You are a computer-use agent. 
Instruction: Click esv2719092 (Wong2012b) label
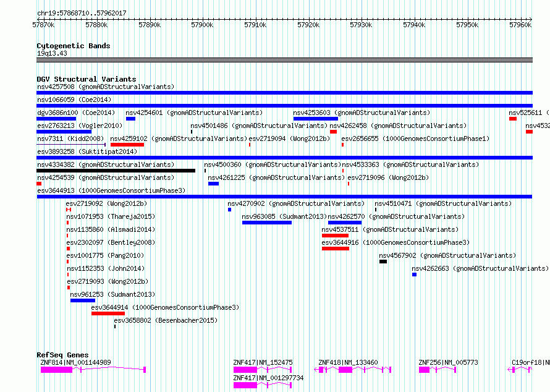tap(106, 203)
